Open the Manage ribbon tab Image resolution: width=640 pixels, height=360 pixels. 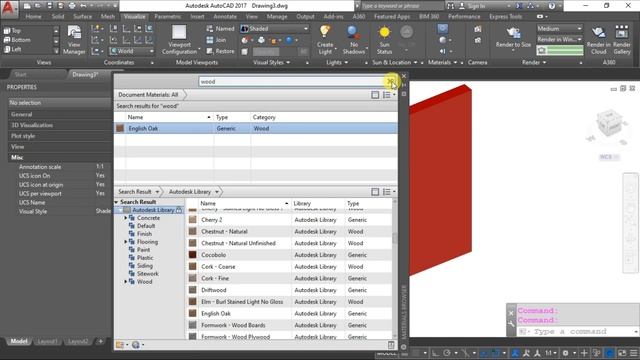pos(277,16)
